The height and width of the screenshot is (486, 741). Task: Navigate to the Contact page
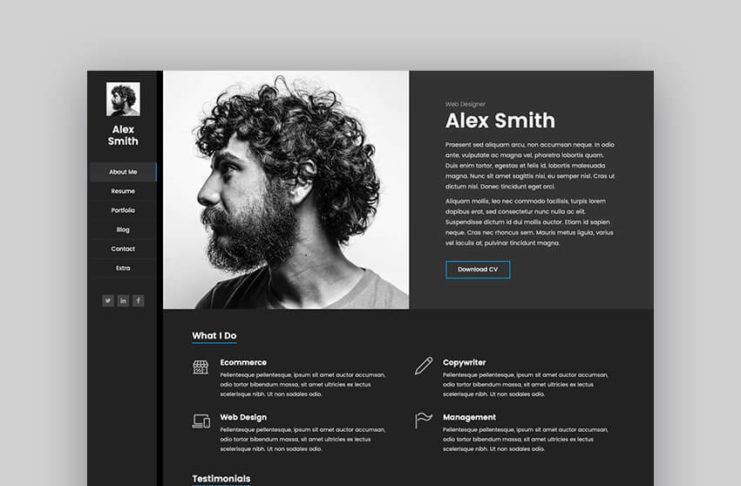click(x=123, y=249)
